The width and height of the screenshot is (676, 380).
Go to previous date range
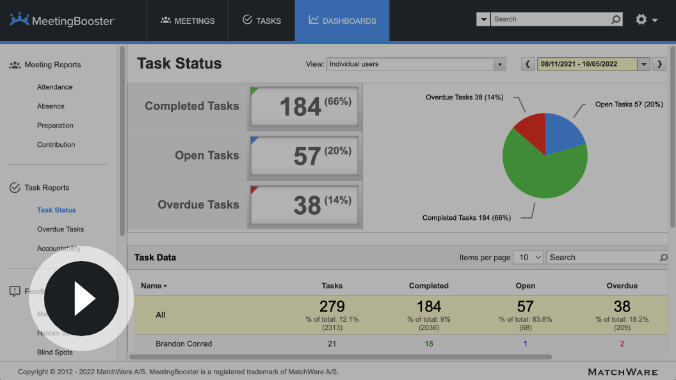tap(528, 64)
